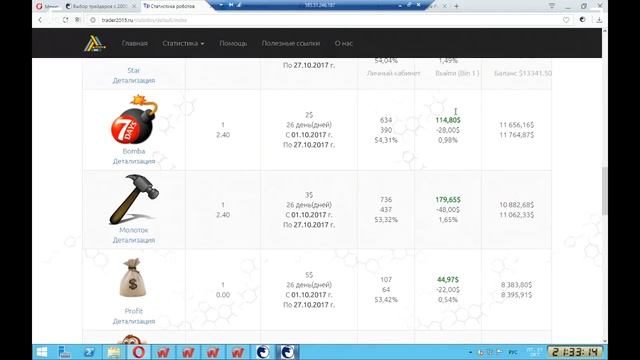This screenshot has height=360, width=640.
Task: Click Выйти (Bin 1) to log out
Action: pyautogui.click(x=457, y=73)
